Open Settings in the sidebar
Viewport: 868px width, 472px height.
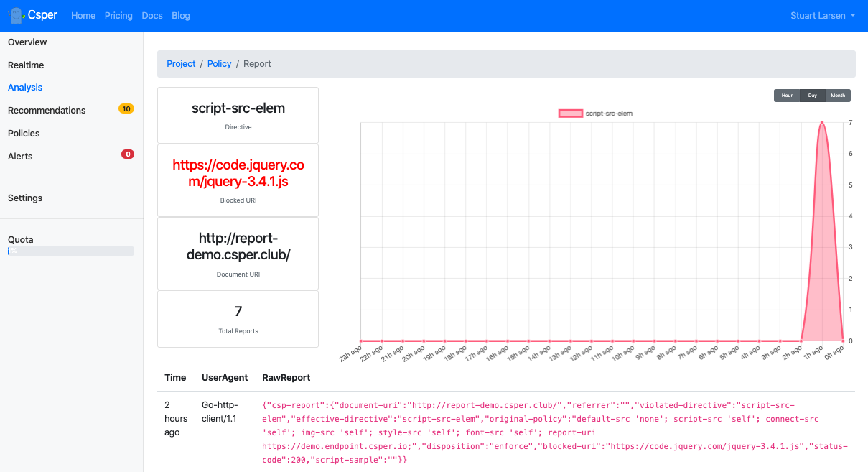(x=25, y=198)
